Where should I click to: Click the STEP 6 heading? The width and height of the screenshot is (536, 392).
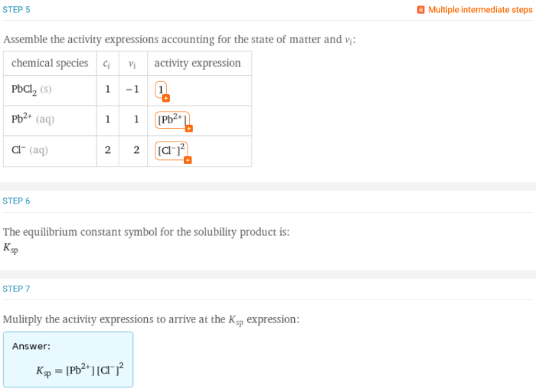coord(17,201)
